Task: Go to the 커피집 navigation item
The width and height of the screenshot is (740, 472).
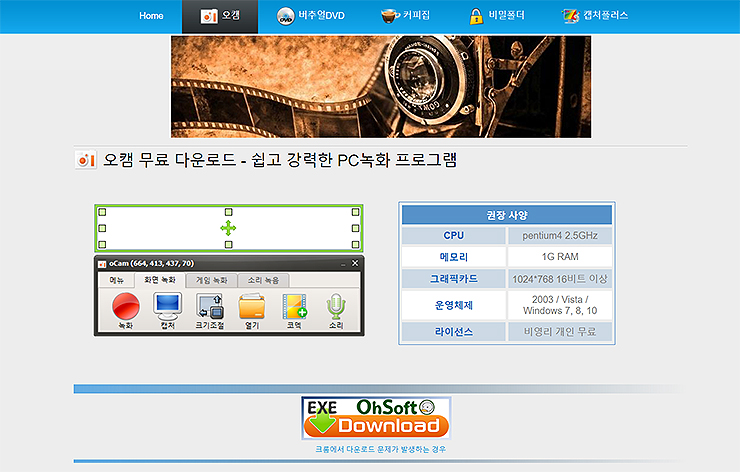Action: 405,16
